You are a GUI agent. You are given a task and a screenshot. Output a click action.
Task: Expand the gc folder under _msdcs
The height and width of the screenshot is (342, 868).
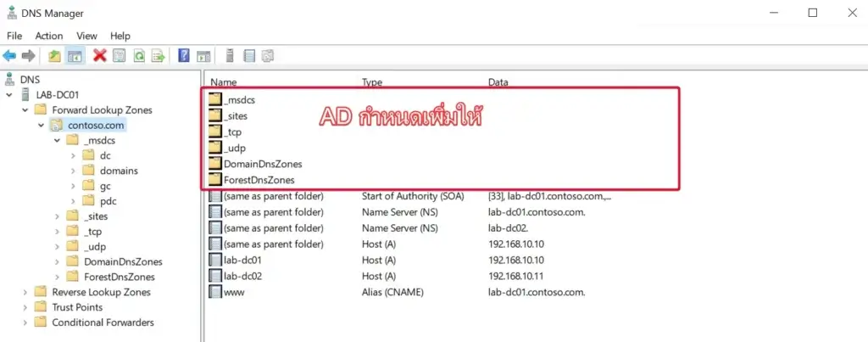72,186
